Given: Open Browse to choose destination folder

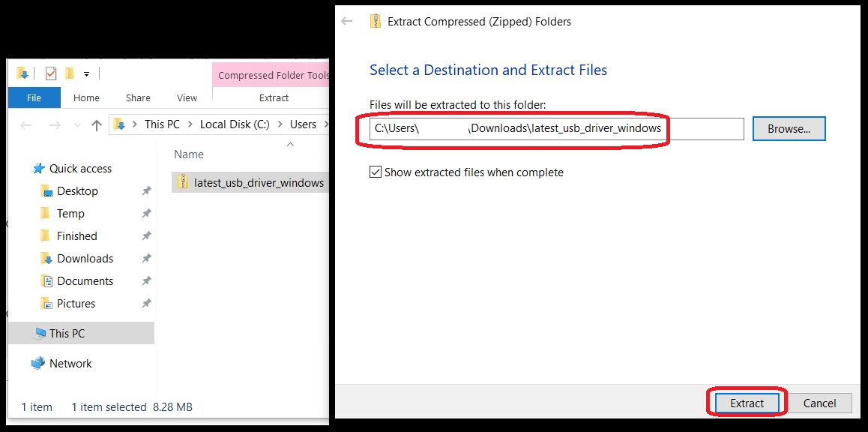Looking at the screenshot, I should 789,128.
